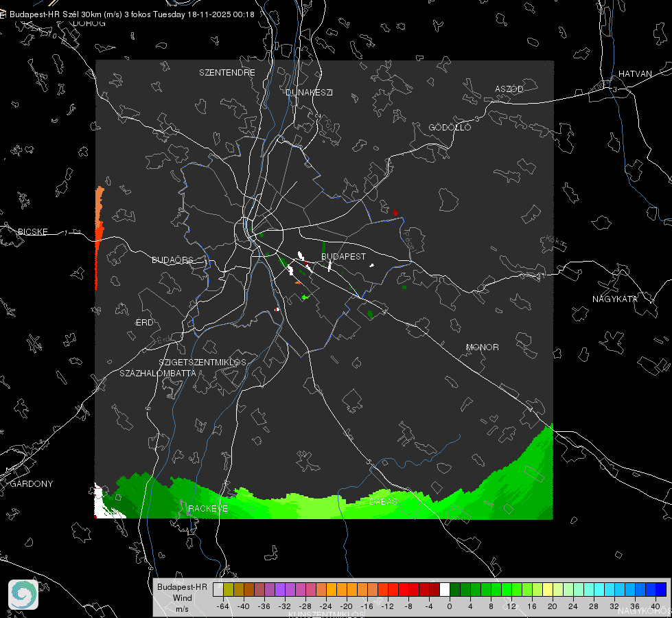The height and width of the screenshot is (618, 672).
Task: Click the MONOR city label
Action: tap(482, 347)
